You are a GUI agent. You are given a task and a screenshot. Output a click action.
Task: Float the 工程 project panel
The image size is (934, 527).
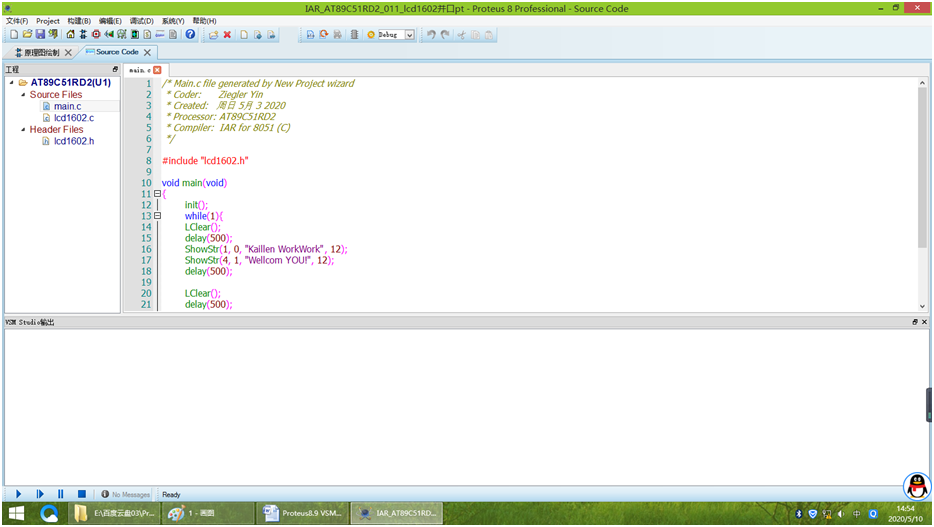click(116, 70)
